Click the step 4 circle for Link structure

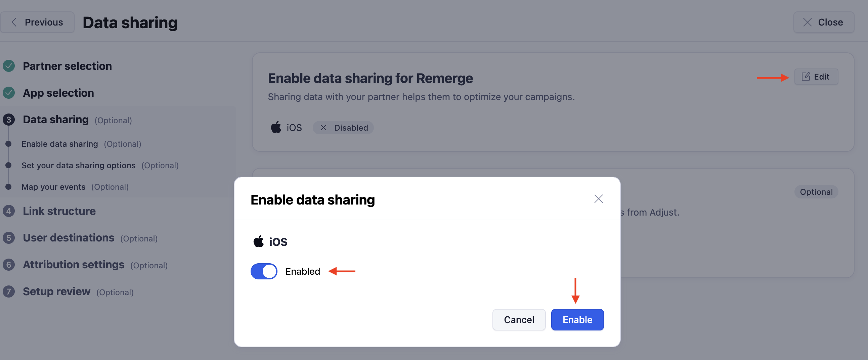(8, 211)
